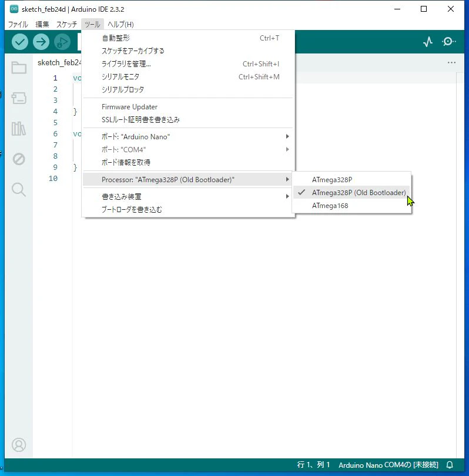Click the Verify checkmark button

(x=20, y=42)
